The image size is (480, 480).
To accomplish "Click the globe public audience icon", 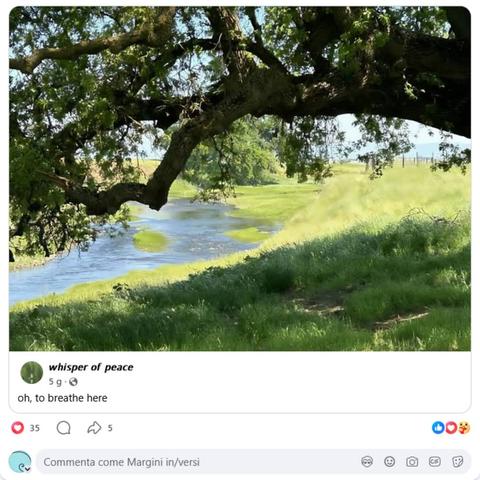I will coord(73,382).
